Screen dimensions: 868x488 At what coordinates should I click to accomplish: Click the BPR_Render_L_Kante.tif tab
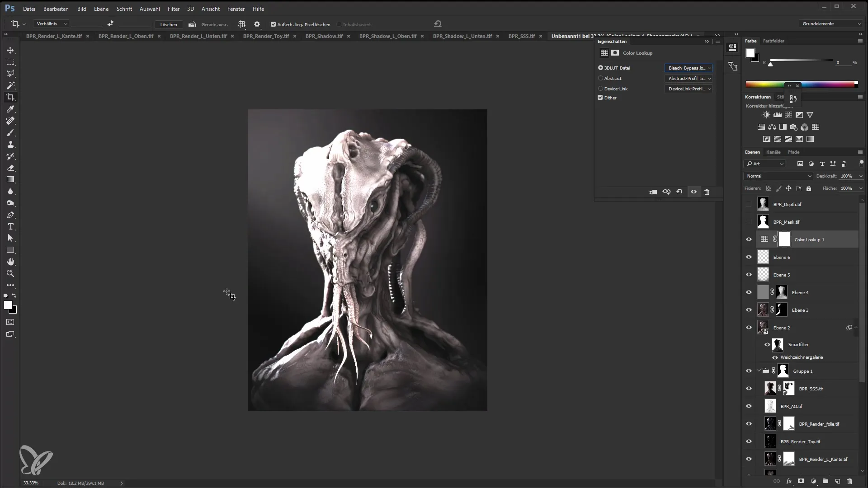[x=54, y=37]
